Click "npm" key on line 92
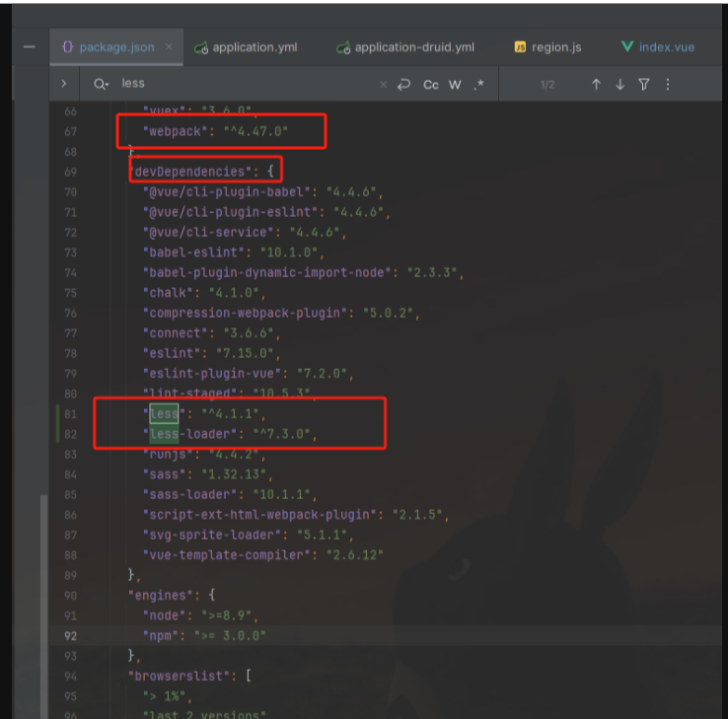Screen dimensions: 728x719 [x=160, y=636]
